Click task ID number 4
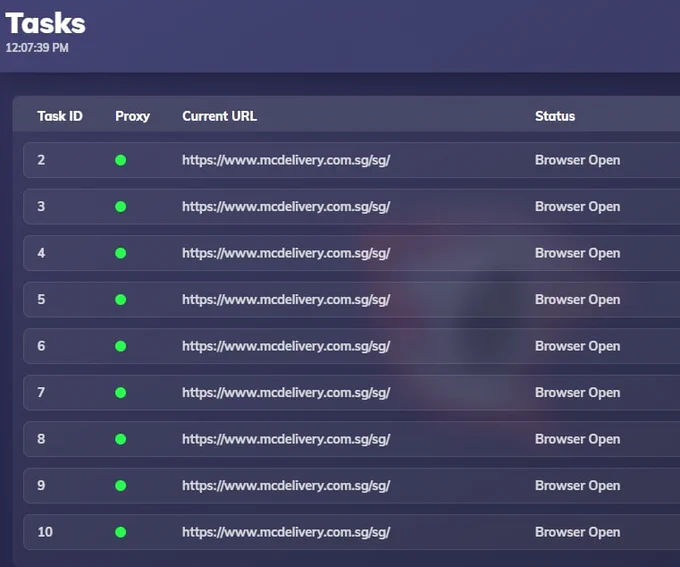680x567 pixels. click(41, 253)
